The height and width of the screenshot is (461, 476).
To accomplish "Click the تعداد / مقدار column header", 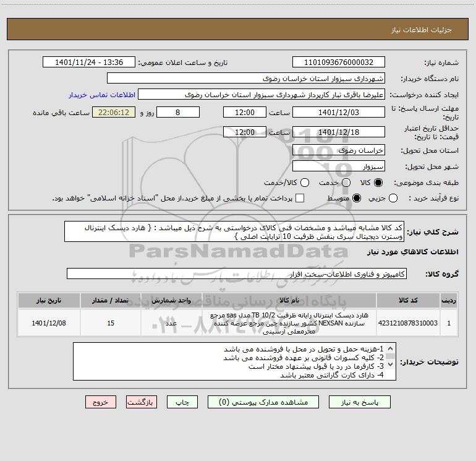I will pyautogui.click(x=111, y=300).
